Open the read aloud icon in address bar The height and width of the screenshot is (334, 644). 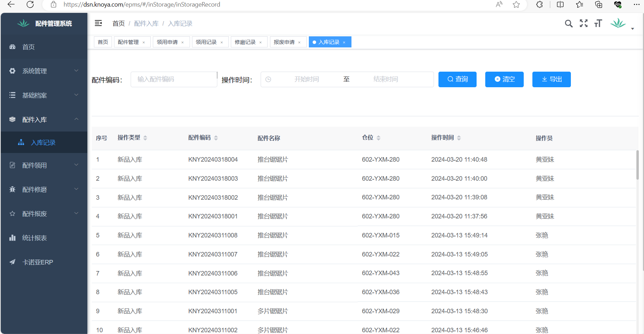499,4
